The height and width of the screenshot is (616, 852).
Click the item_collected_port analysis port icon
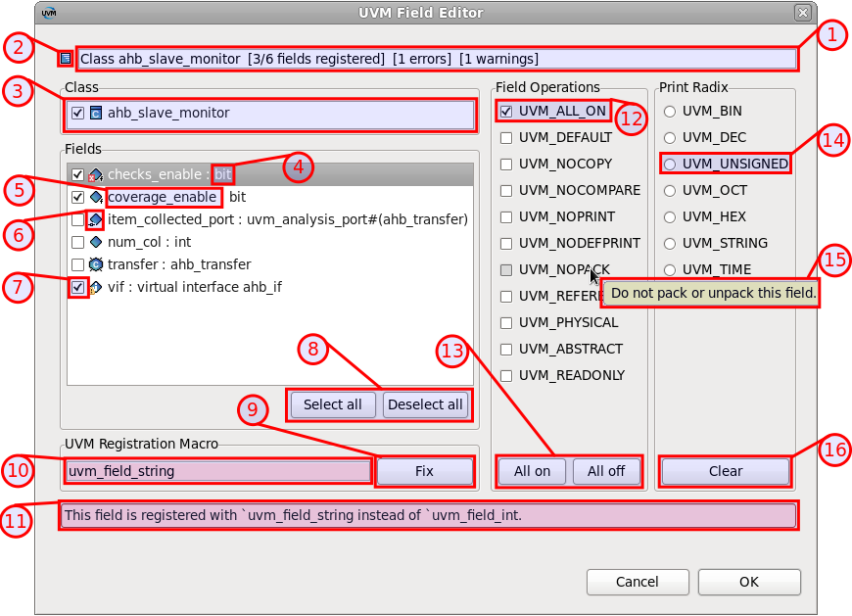click(x=95, y=219)
